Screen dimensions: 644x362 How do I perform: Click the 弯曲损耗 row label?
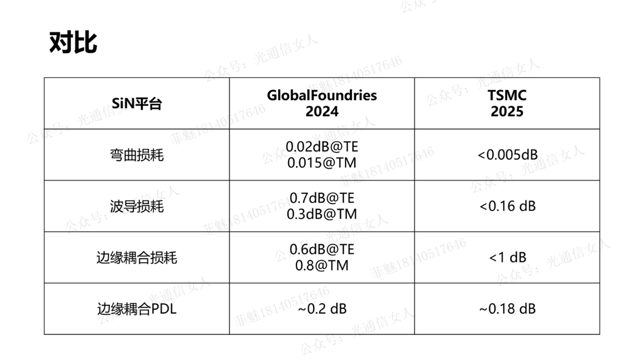point(137,155)
